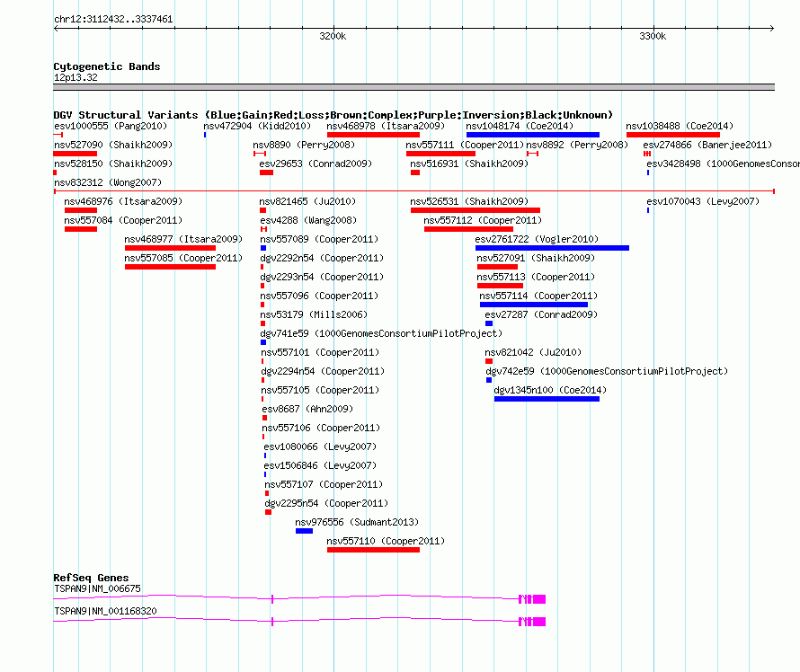
Task: Click the 3200k ruler position marker
Action: (x=333, y=36)
